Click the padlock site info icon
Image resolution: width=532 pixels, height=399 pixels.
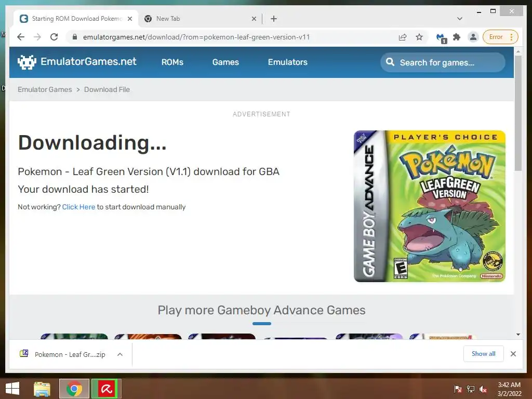[75, 37]
